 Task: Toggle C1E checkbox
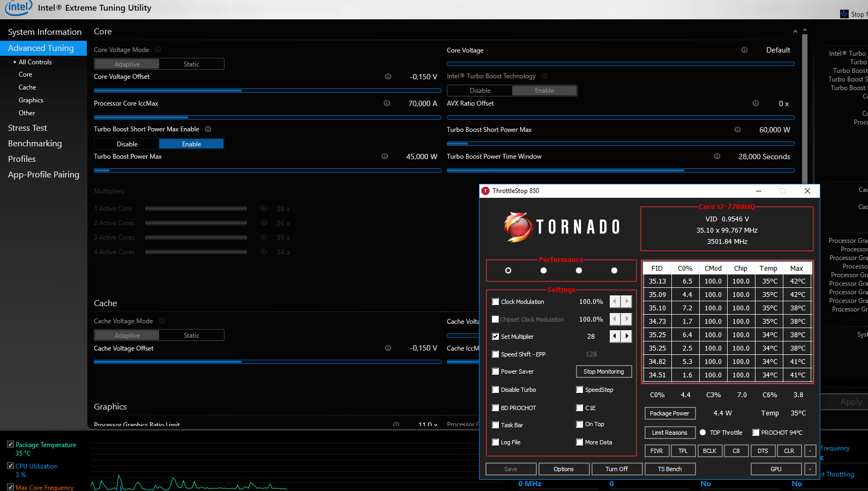(580, 408)
